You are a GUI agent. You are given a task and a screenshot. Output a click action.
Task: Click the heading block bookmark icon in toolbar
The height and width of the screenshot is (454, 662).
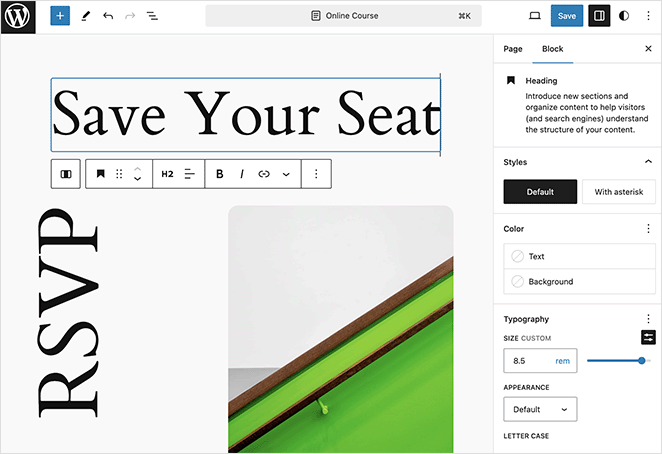coord(101,174)
